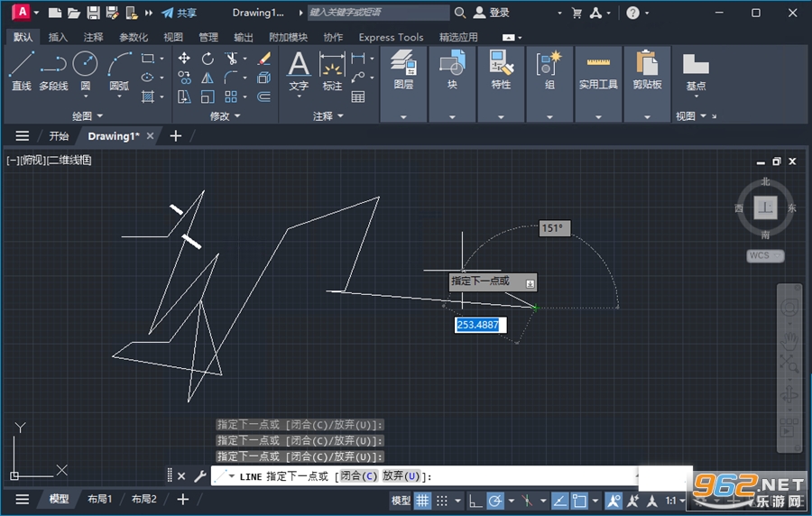Screen dimensions: 812x516
Task: Open the Properties (特性) panel dropdown
Action: (x=501, y=117)
